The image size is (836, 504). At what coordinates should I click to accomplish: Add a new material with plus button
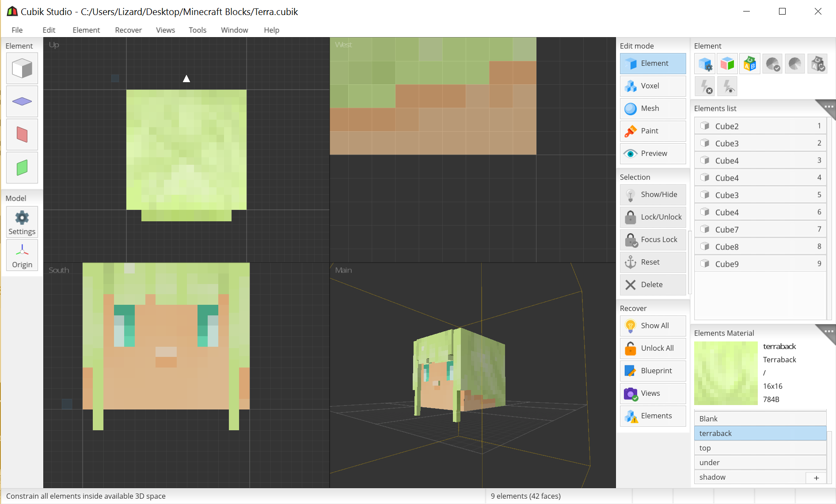(816, 477)
